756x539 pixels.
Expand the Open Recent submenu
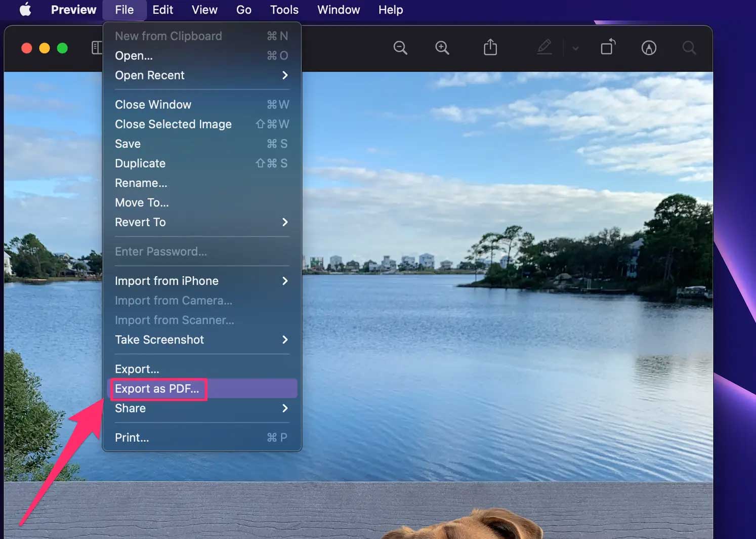202,75
